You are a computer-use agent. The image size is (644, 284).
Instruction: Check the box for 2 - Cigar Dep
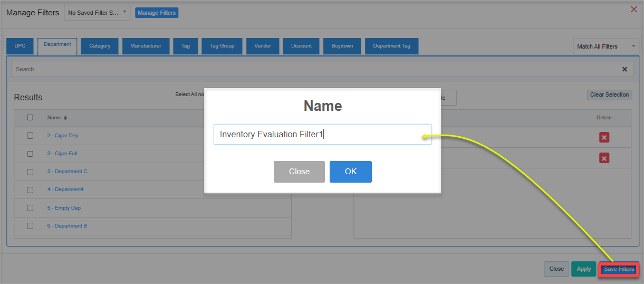pyautogui.click(x=30, y=136)
